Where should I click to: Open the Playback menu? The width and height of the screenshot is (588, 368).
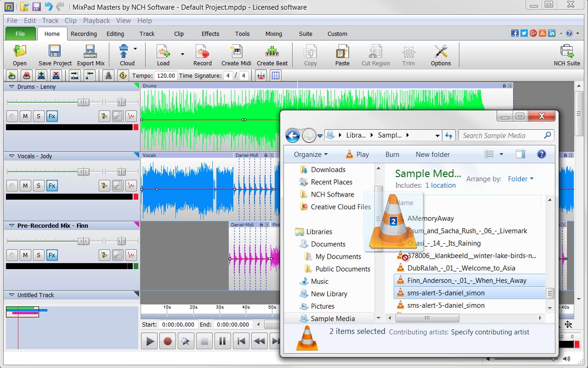pyautogui.click(x=96, y=20)
